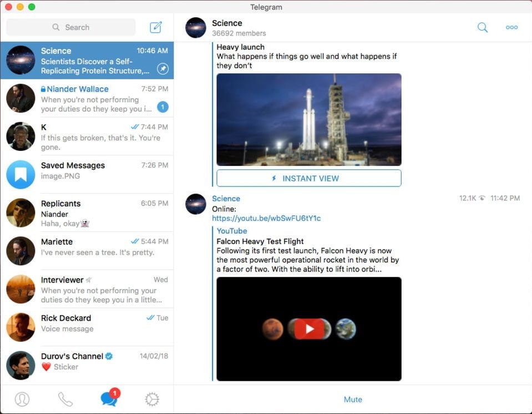Click the "36692 members" subtitle
Viewport: 532px width, 414px height.
pos(239,33)
